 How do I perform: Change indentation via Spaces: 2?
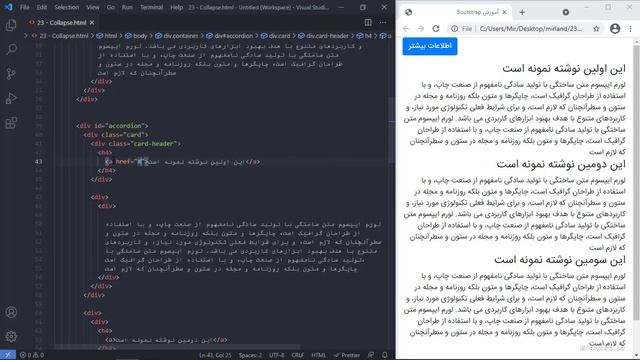click(x=250, y=355)
